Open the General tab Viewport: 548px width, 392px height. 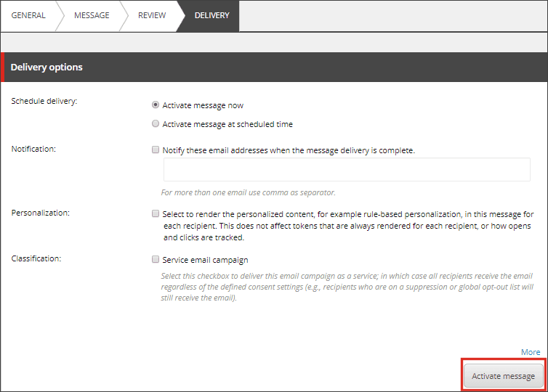[28, 15]
